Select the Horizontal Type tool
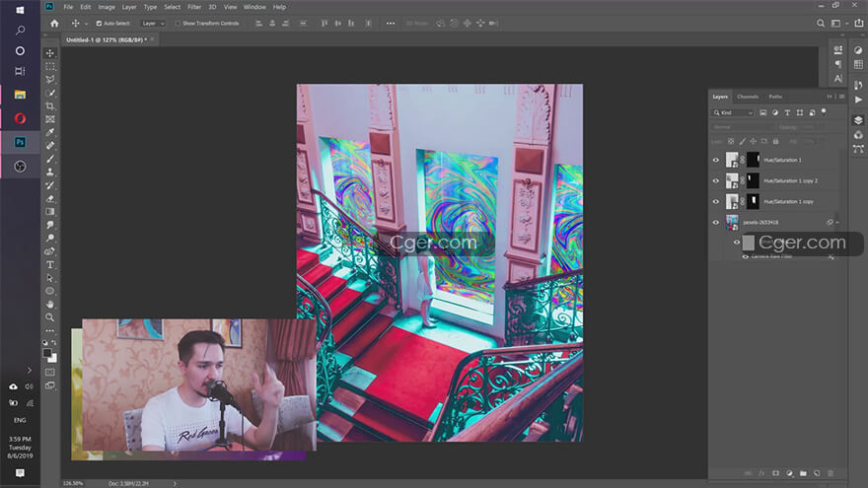868x488 pixels. click(x=50, y=264)
